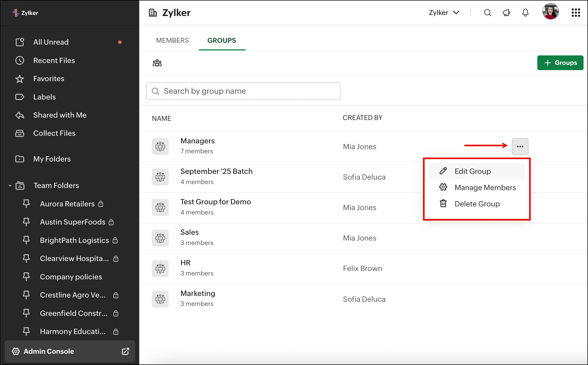This screenshot has height=365, width=588.
Task: Click the top-bar search magnifier icon
Action: coord(487,13)
